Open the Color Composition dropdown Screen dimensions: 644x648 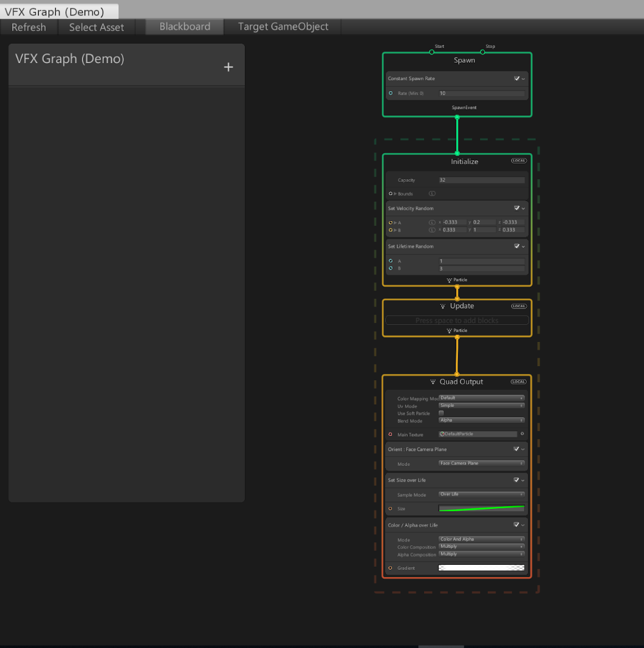coord(481,547)
